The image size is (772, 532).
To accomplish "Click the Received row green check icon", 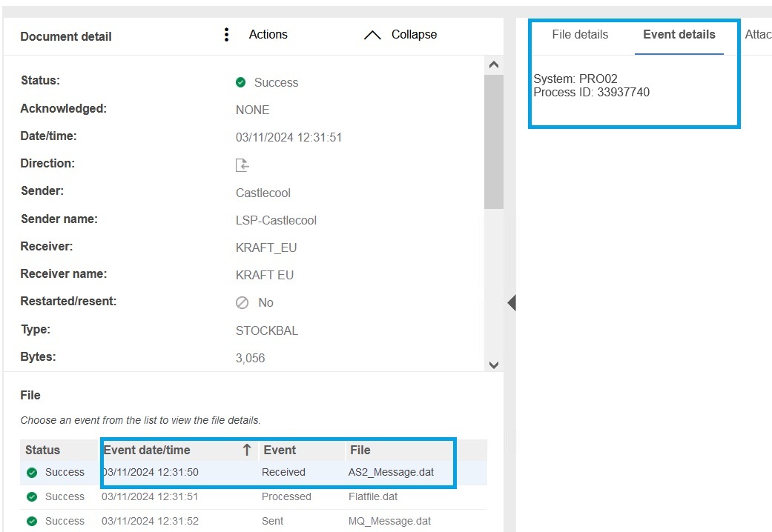I will [32, 472].
